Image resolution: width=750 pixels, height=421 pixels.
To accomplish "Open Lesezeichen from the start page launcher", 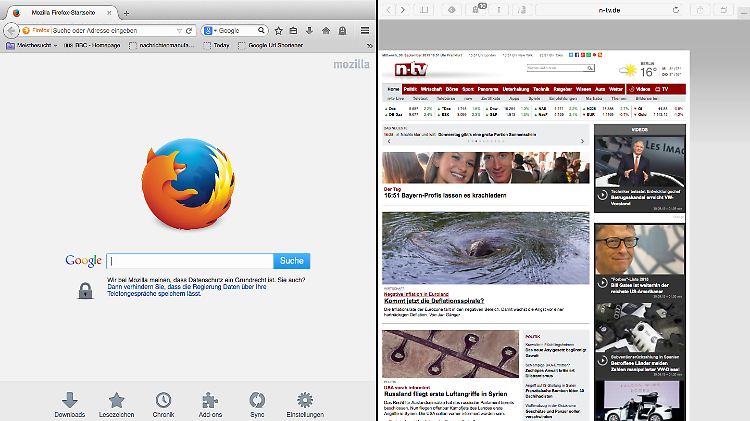I will tap(117, 405).
